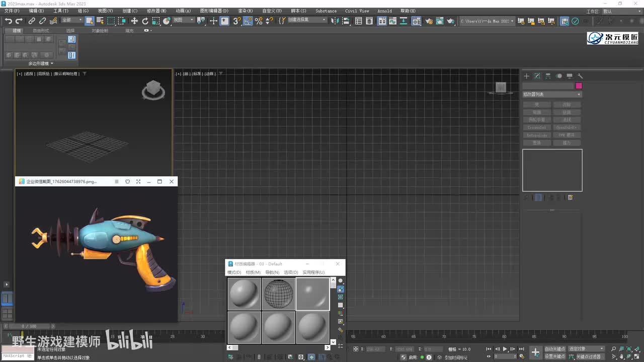Image resolution: width=644 pixels, height=362 pixels.
Task: Open the Rendered Frame Window icon
Action: point(440,21)
